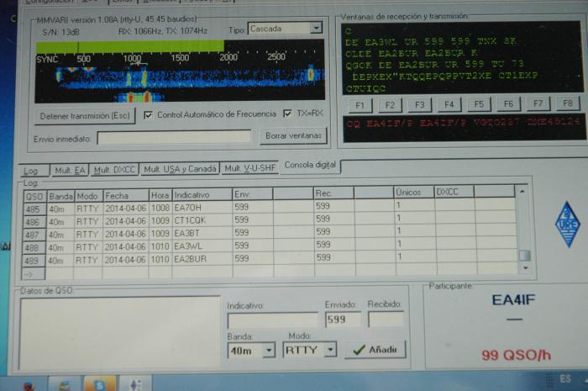The width and height of the screenshot is (588, 391).
Task: Click the red transmission text window
Action: pos(465,128)
